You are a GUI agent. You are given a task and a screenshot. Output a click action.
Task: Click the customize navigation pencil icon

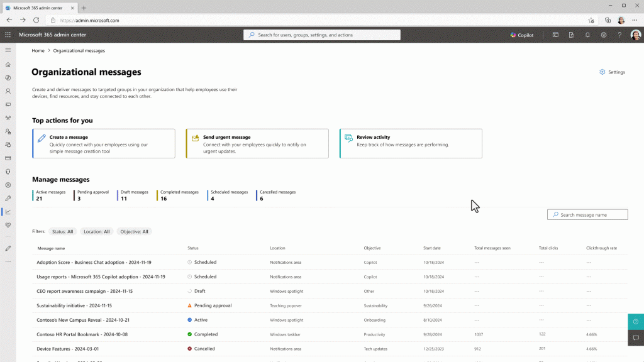(x=8, y=248)
